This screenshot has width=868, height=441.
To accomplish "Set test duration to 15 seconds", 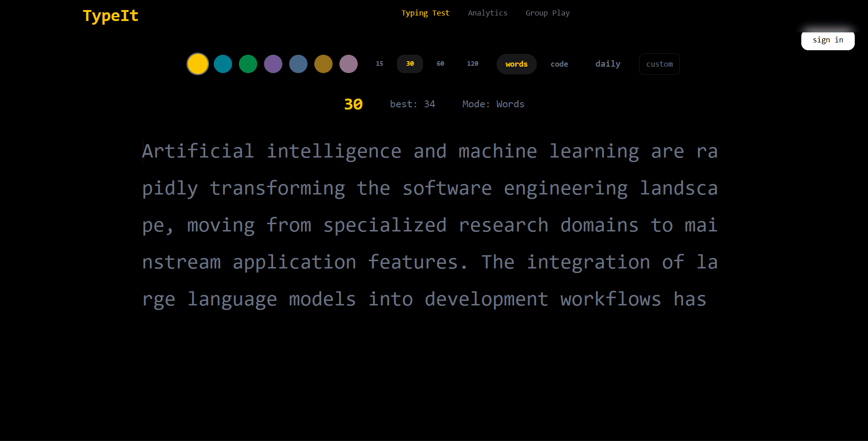I will pos(380,64).
